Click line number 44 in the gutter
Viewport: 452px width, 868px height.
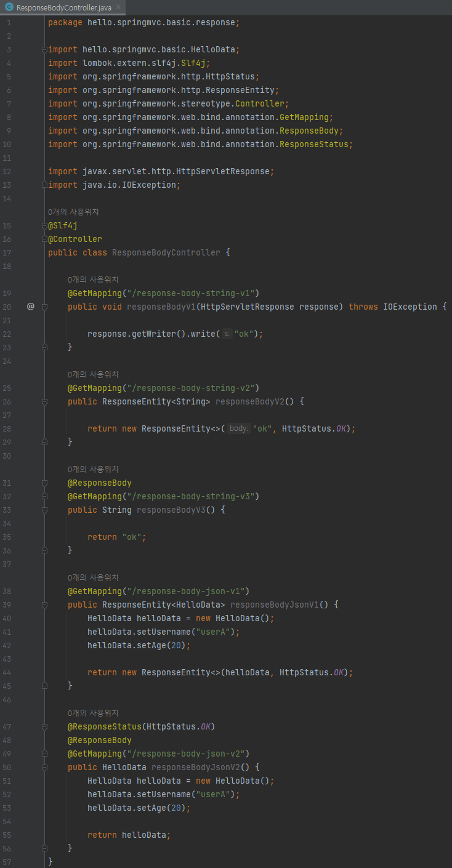click(x=7, y=672)
